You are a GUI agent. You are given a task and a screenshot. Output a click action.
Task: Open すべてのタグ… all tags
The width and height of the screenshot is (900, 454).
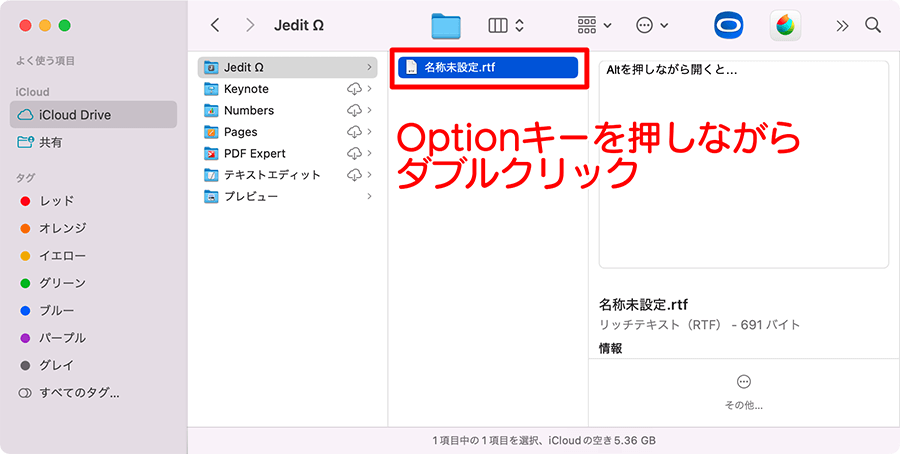69,393
